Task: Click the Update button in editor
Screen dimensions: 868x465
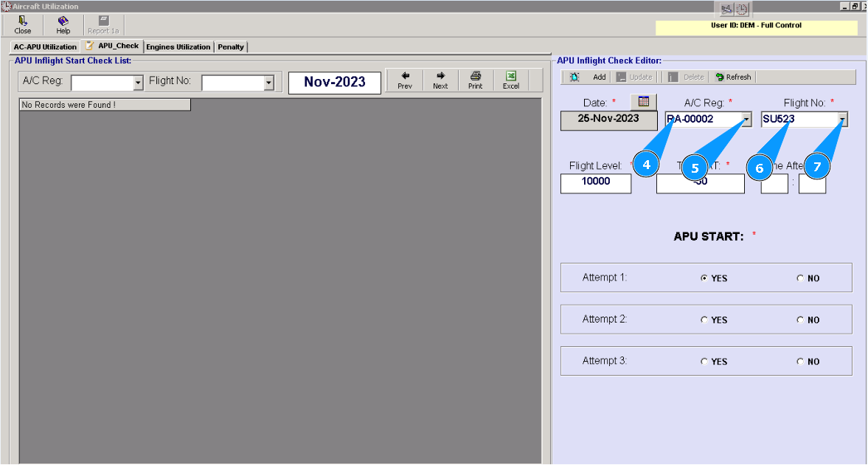Action: (634, 77)
